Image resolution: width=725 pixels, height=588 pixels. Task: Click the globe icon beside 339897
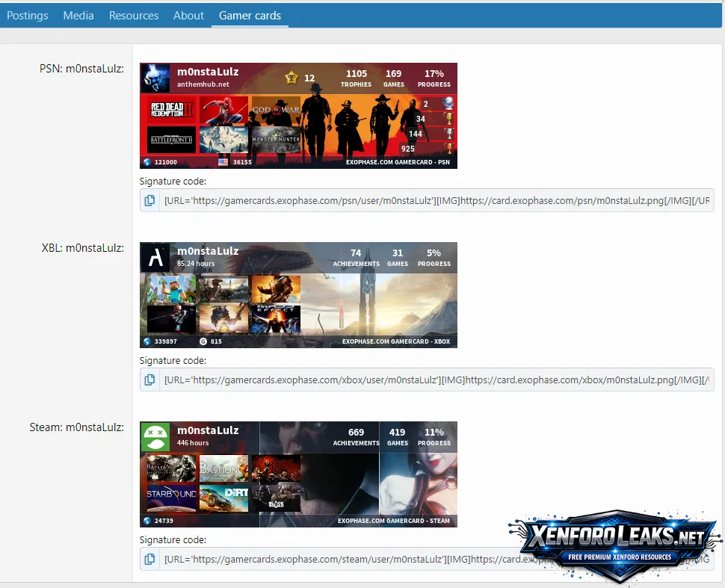pos(147,341)
